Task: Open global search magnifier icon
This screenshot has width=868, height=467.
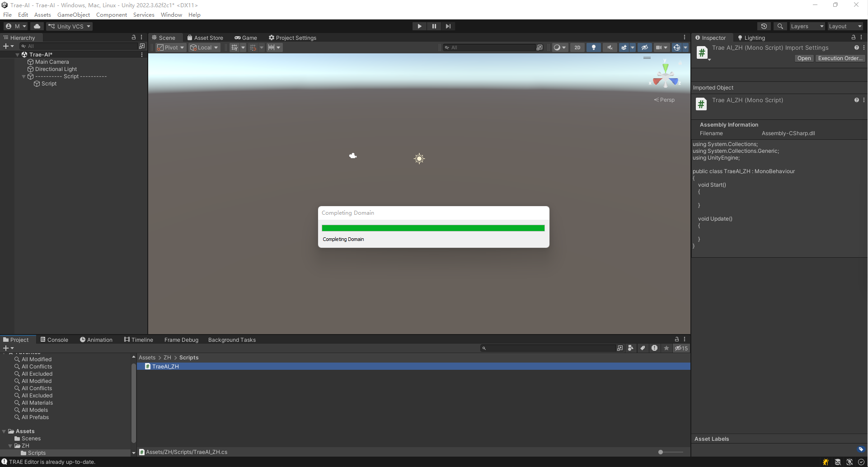Action: click(780, 26)
